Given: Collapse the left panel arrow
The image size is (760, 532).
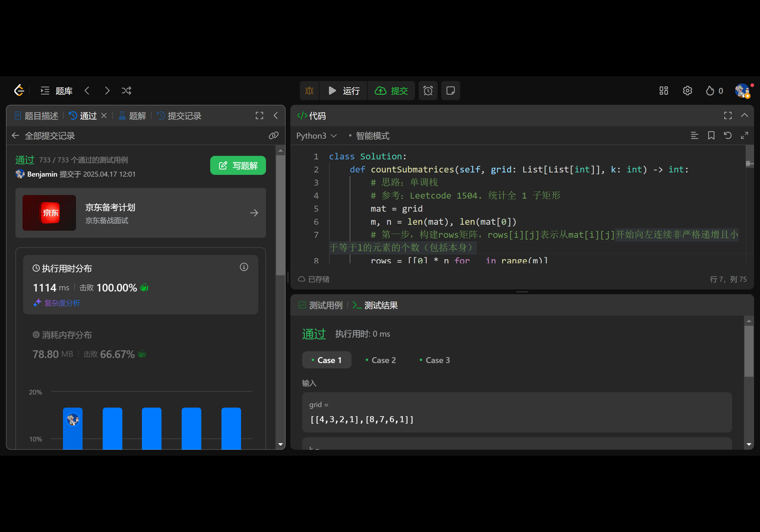Looking at the screenshot, I should [275, 115].
